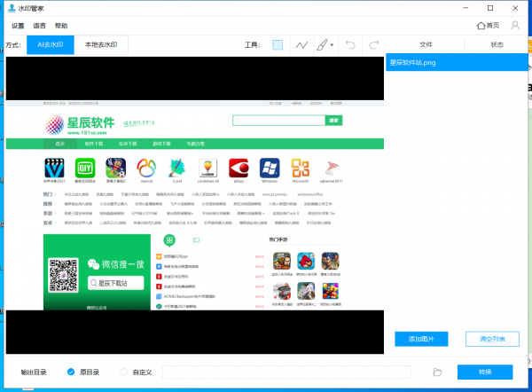
Task: Switch to 本地去水印 mode
Action: pos(101,45)
